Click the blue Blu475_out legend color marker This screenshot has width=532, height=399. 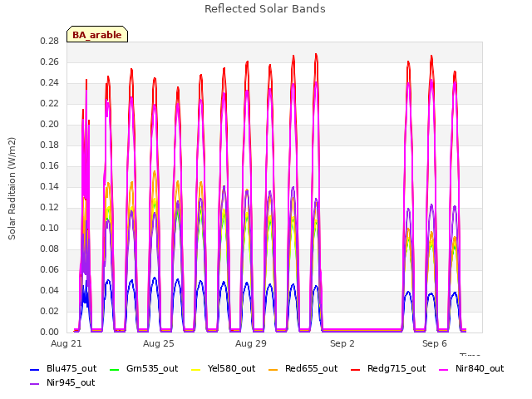click(35, 369)
